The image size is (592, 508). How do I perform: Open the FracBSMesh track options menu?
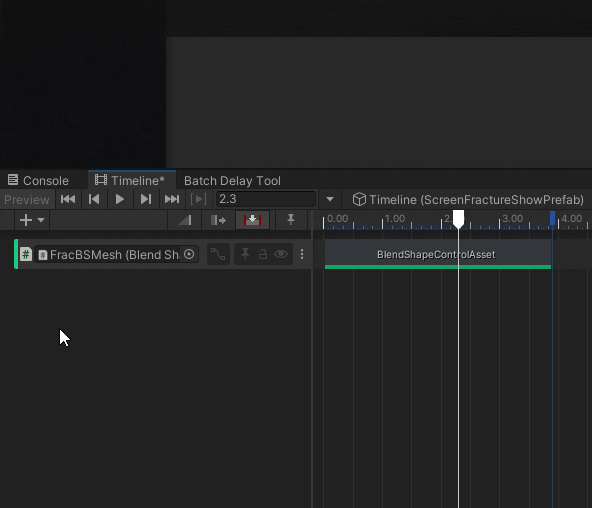tap(302, 254)
